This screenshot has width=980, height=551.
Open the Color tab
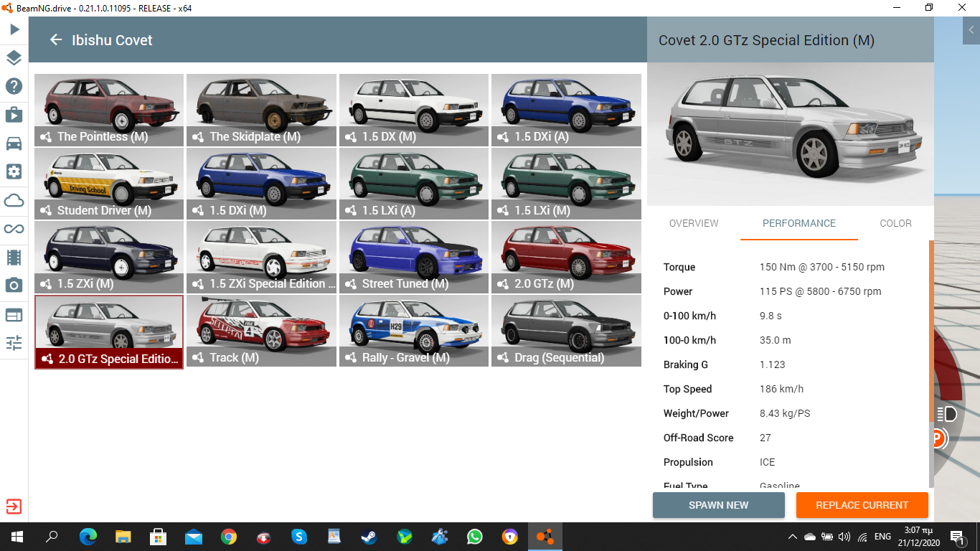pyautogui.click(x=895, y=223)
